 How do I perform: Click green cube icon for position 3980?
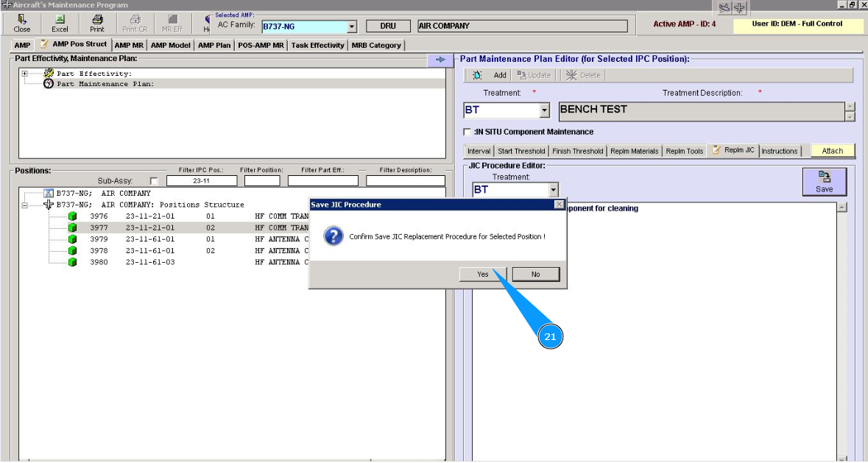coord(73,262)
